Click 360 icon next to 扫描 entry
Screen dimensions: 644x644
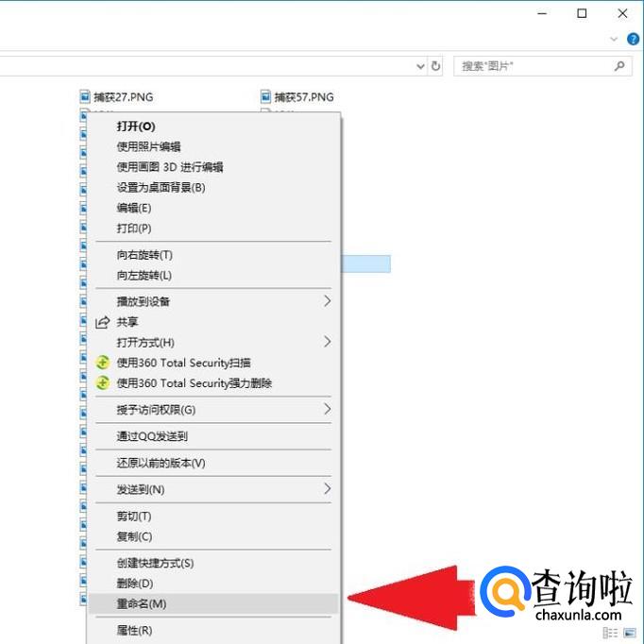[102, 363]
